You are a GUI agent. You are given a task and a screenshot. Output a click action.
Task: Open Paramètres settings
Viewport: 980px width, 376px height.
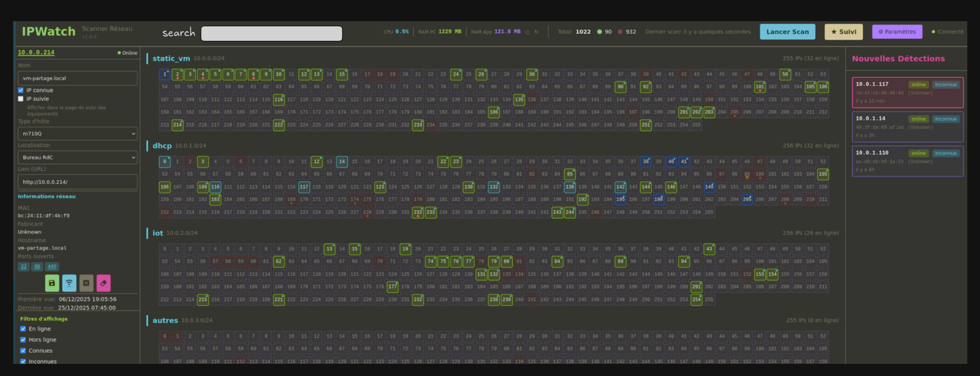point(897,32)
